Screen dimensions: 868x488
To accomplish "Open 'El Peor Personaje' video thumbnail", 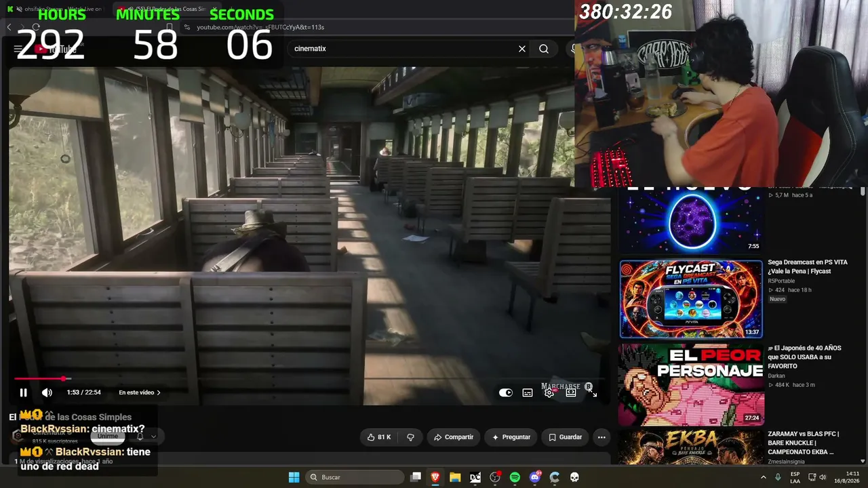I will tap(691, 384).
